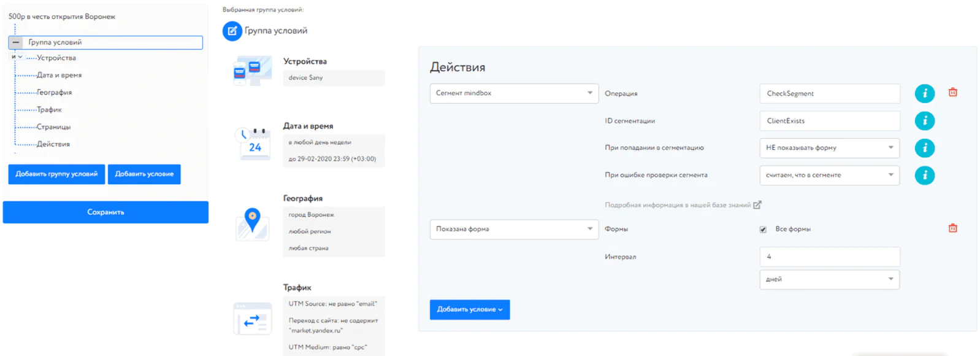This screenshot has height=356, width=980.
Task: Click Добавить группу условий button
Action: (x=56, y=174)
